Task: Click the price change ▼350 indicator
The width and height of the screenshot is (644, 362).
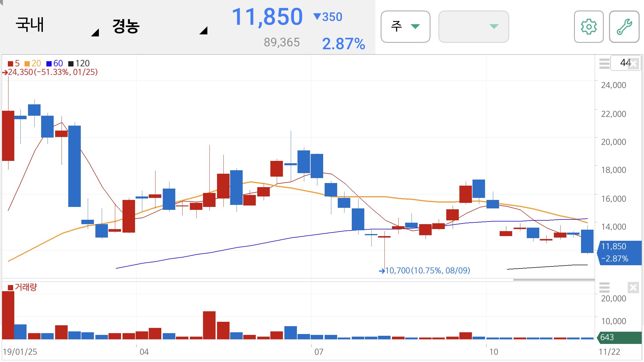Action: point(328,17)
